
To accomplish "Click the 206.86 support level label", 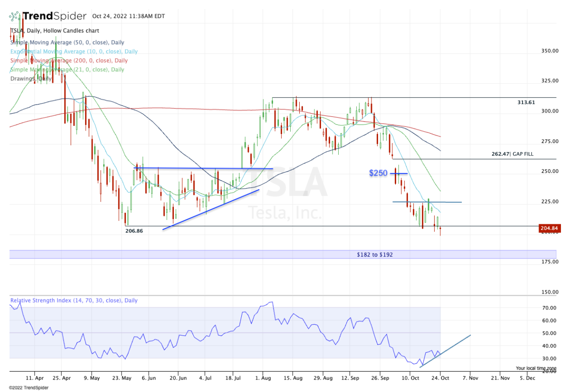I will tap(134, 231).
